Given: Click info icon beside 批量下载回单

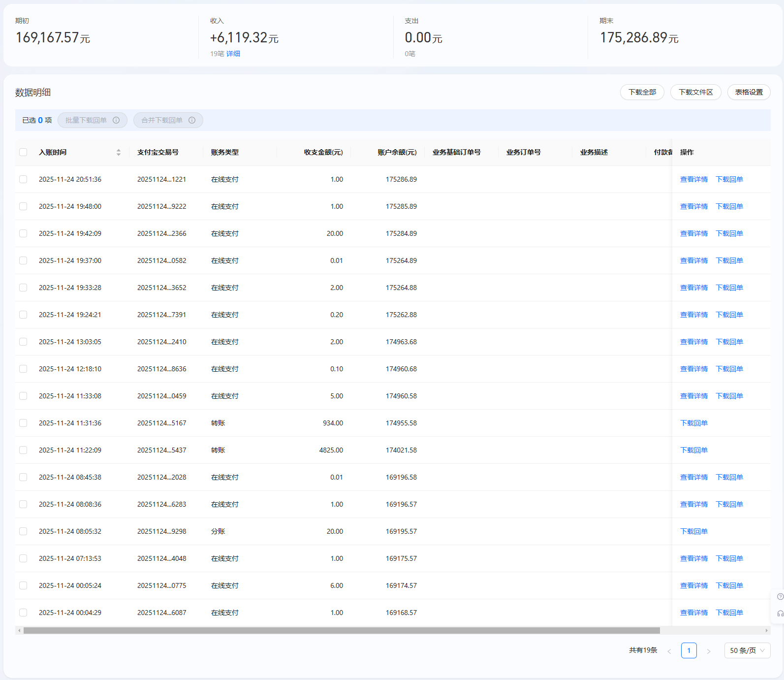Looking at the screenshot, I should (116, 120).
